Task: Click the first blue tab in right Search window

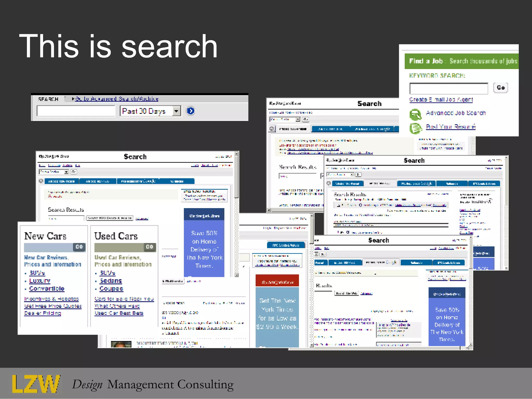Action: coord(347,184)
